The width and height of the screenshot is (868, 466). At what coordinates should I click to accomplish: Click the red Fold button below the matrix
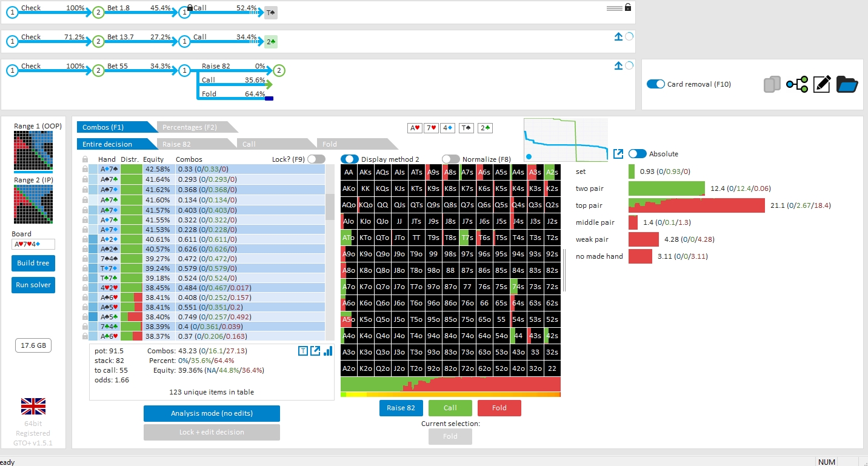(x=499, y=408)
